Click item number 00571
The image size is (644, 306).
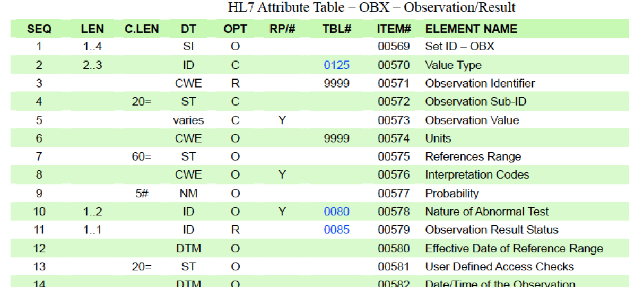[394, 83]
